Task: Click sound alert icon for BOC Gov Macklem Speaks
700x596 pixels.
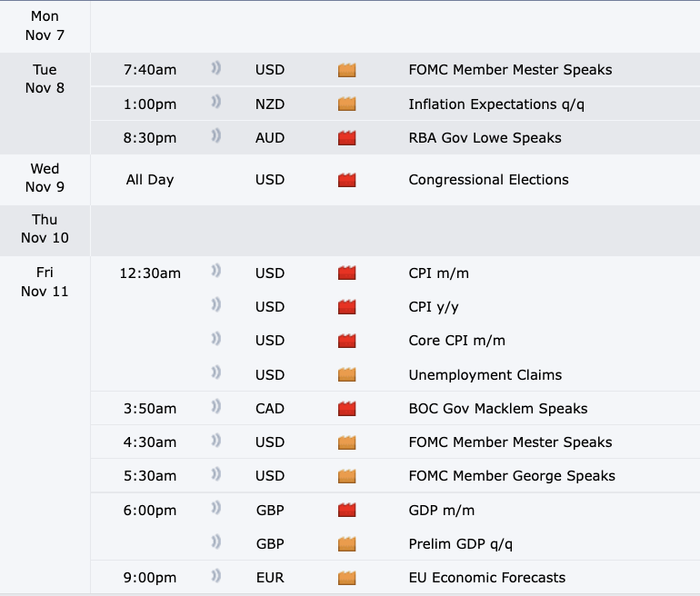Action: [x=216, y=408]
